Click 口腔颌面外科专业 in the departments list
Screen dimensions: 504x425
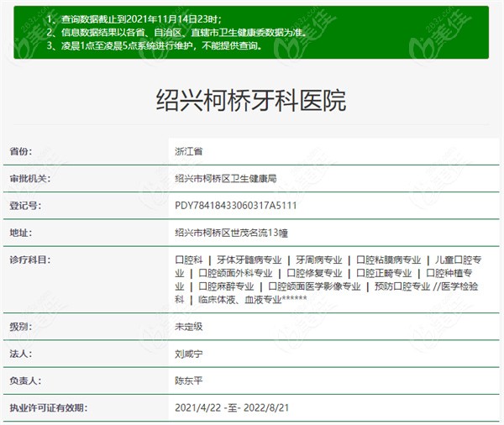click(x=235, y=273)
